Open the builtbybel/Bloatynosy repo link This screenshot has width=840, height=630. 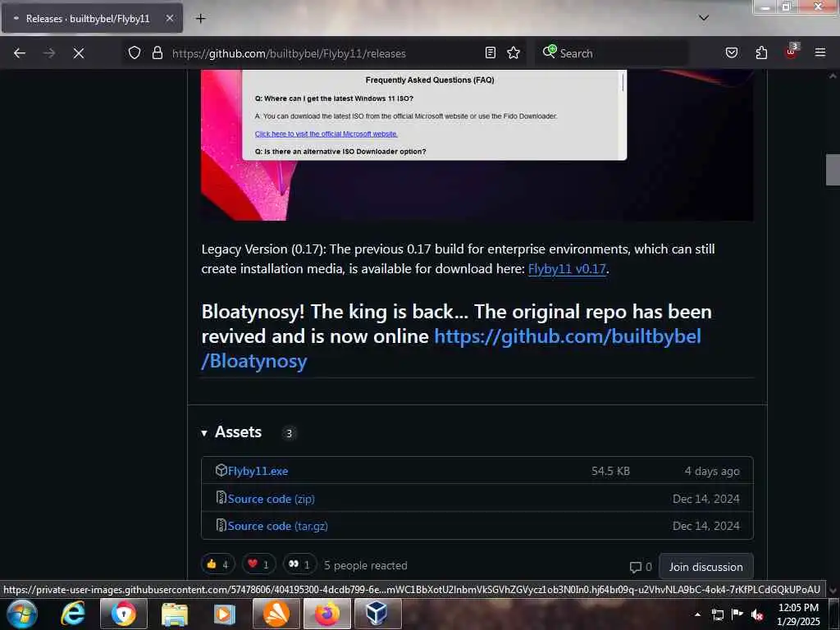(451, 348)
